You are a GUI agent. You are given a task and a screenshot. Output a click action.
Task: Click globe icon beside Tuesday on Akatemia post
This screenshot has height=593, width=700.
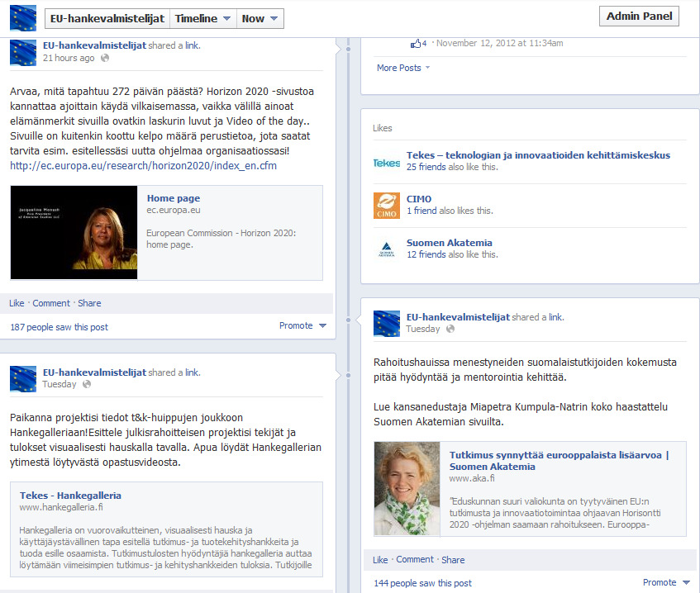tap(450, 329)
